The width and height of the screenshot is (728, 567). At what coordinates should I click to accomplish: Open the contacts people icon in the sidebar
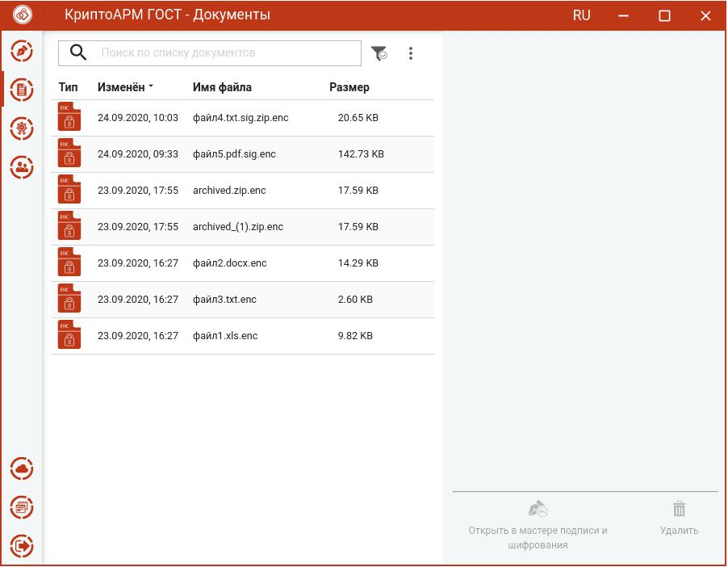coord(22,167)
